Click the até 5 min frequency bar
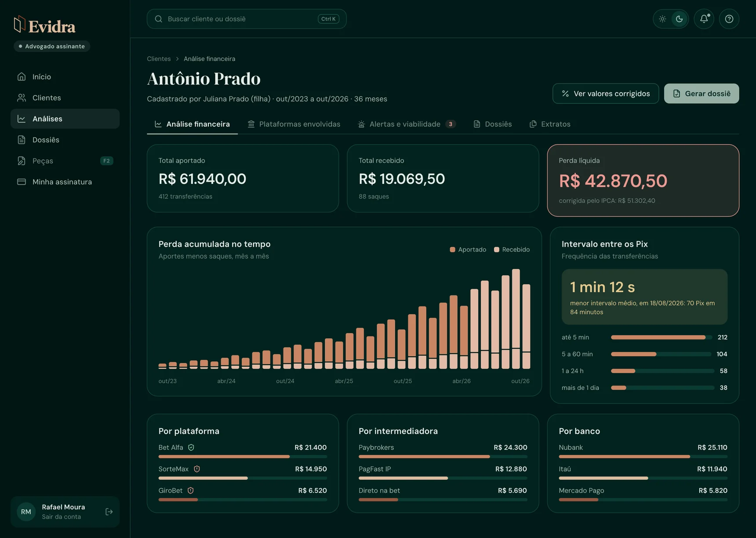This screenshot has height=538, width=756. (x=661, y=337)
